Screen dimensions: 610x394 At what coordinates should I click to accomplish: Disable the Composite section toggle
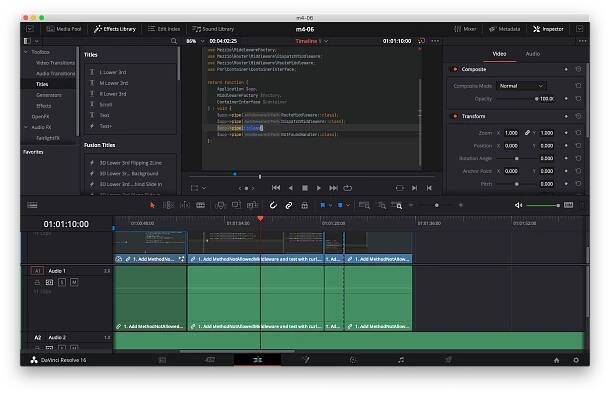[455, 69]
